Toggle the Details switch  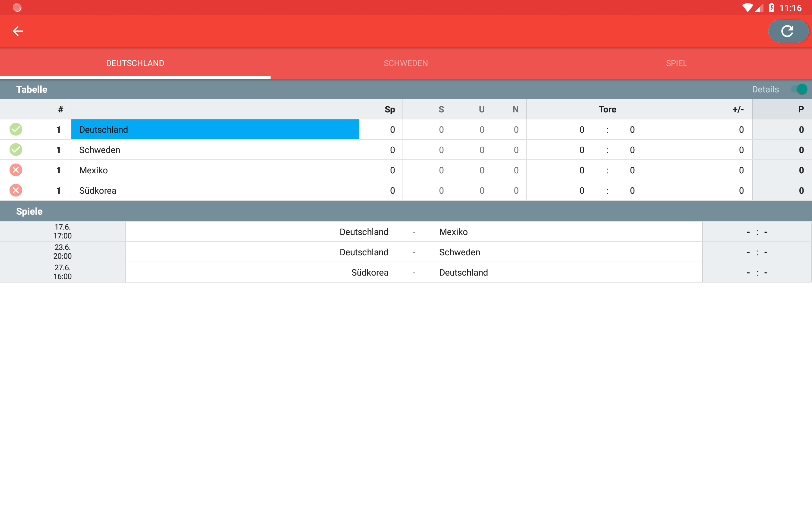click(x=799, y=89)
